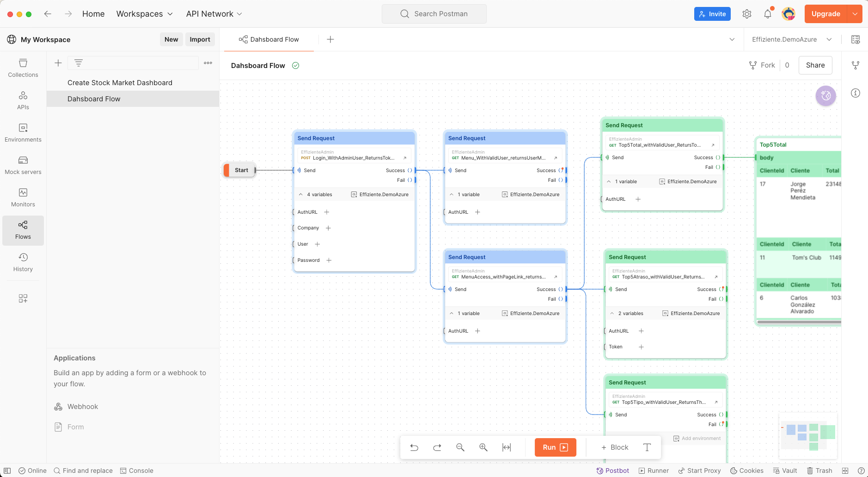Collapse the 4 variables section
Viewport: 868px width, 477px height.
301,195
